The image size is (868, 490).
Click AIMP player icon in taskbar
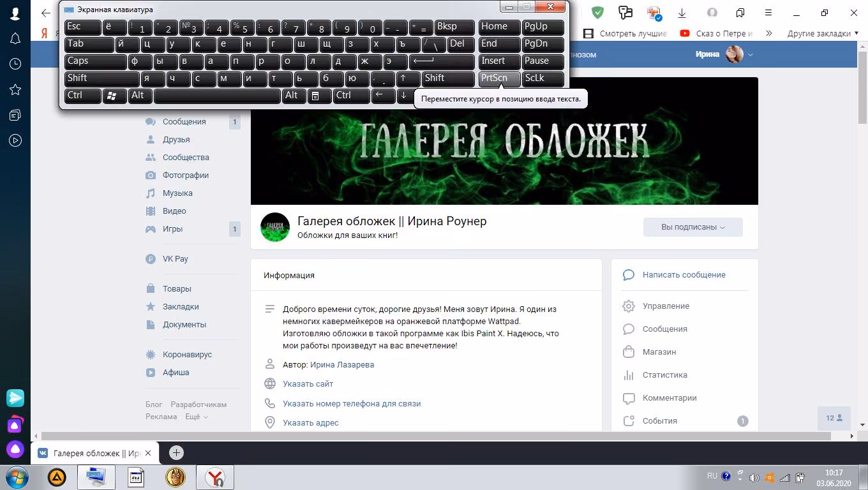[x=57, y=477]
